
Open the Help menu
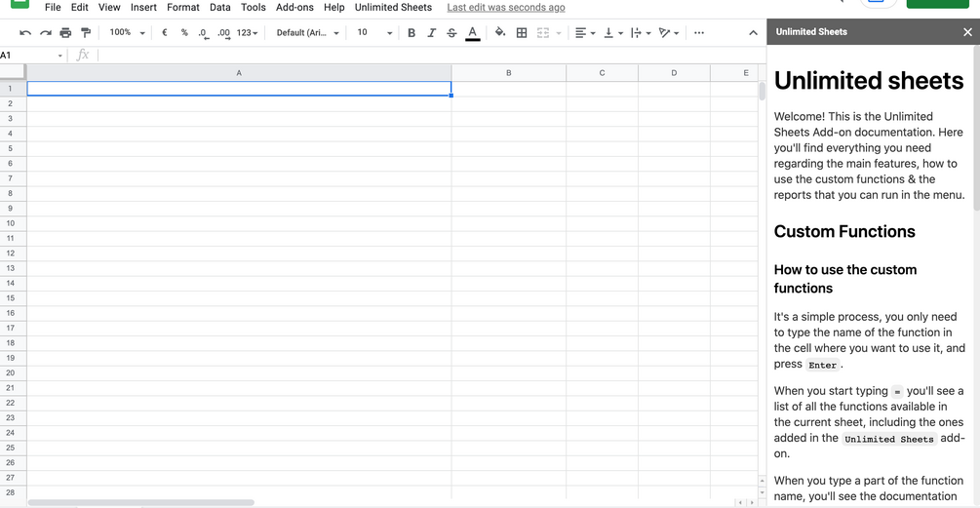point(333,8)
